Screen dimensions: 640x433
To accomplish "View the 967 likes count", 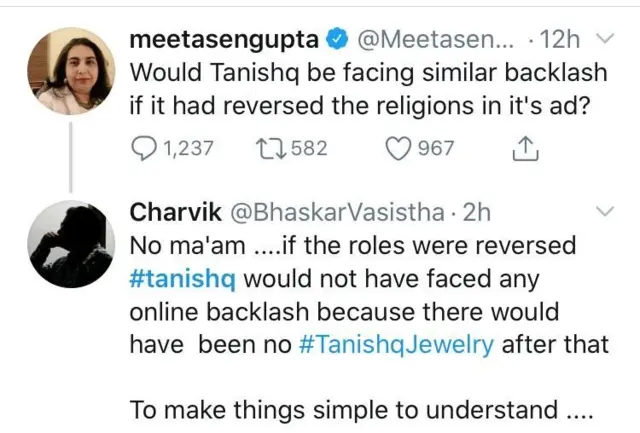I will point(436,149).
